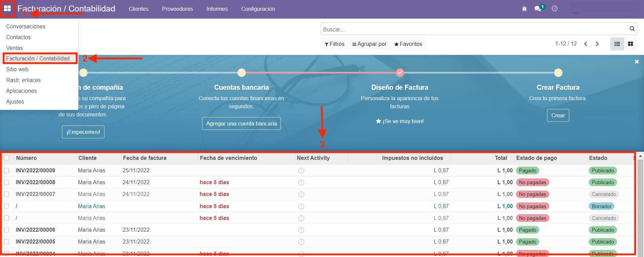Open invoice INV/2022/00009
Viewport: 644px width, 257px height.
35,171
